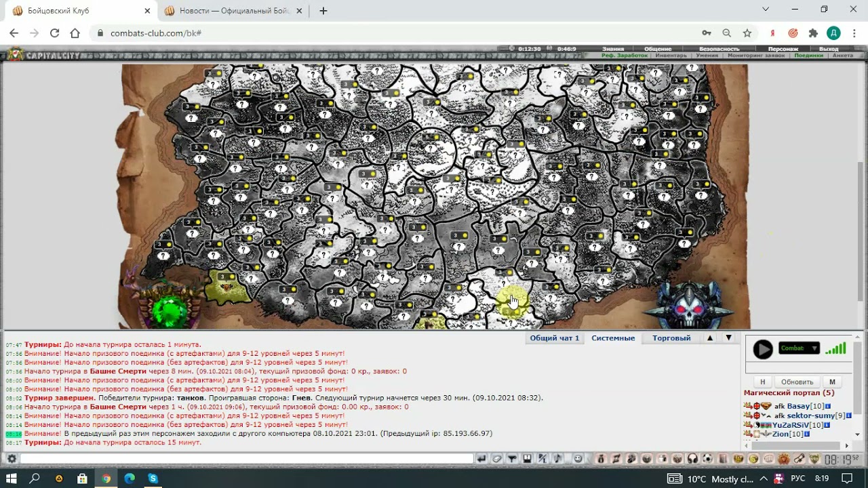The width and height of the screenshot is (868, 488).
Task: Click the chat down arrow button
Action: click(728, 338)
